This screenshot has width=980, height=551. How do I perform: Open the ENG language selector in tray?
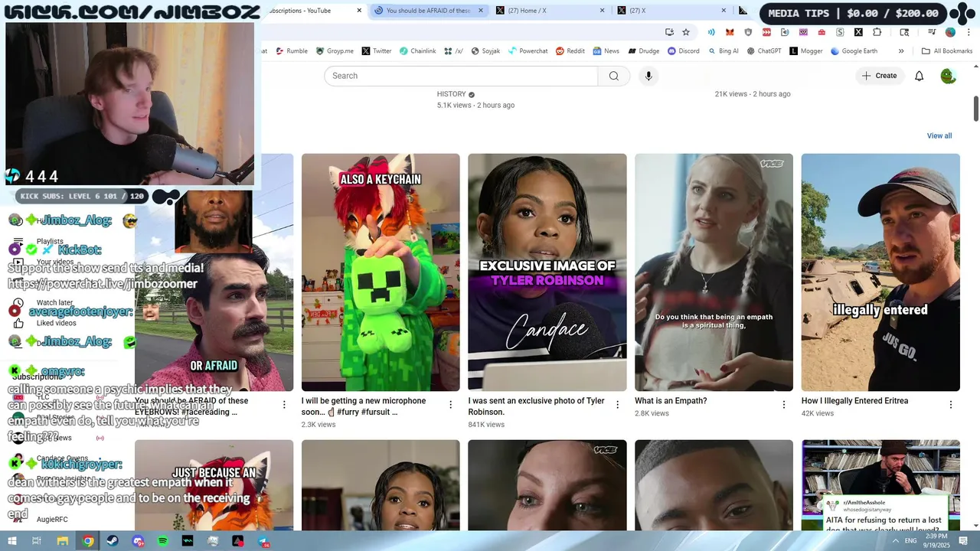(x=911, y=541)
